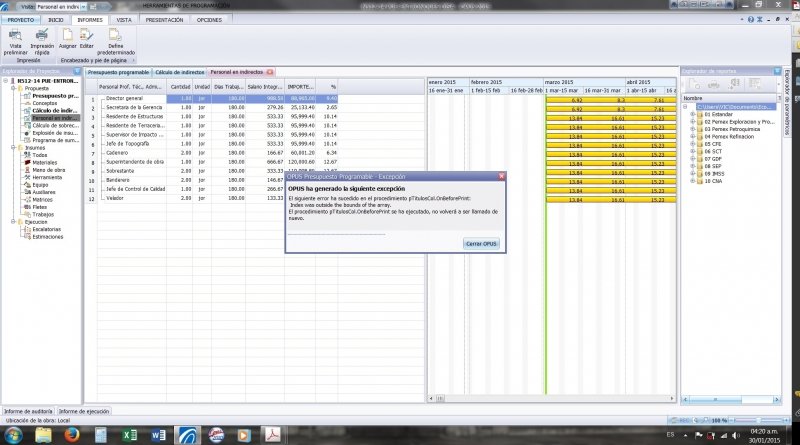Click the Salario Integr. column header
Image resolution: width=800 pixels, height=445 pixels.
[x=266, y=87]
